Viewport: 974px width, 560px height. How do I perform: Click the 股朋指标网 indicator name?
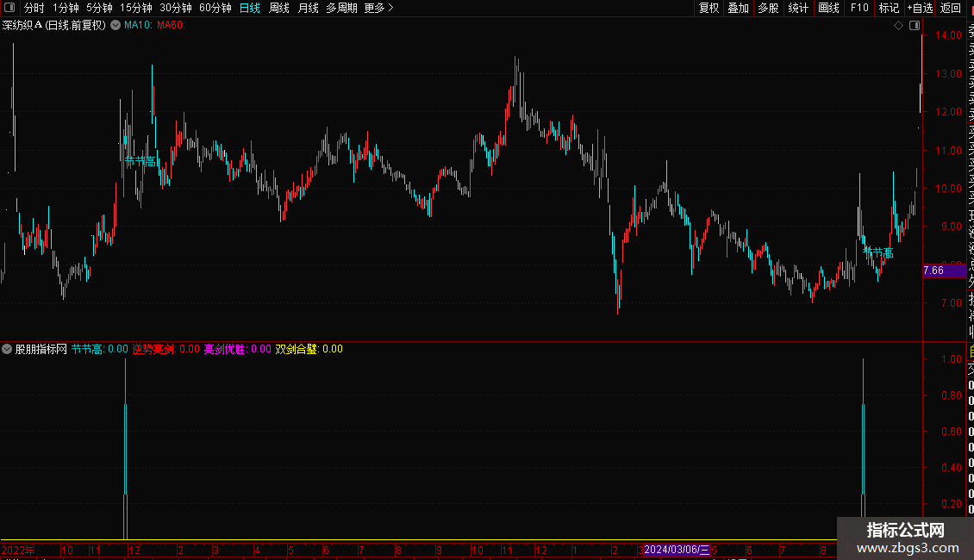[41, 349]
